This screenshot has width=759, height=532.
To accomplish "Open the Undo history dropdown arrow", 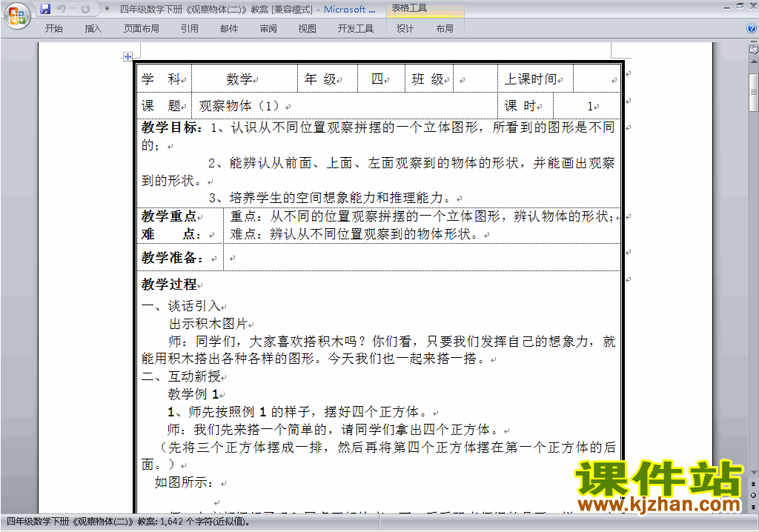I will (72, 9).
